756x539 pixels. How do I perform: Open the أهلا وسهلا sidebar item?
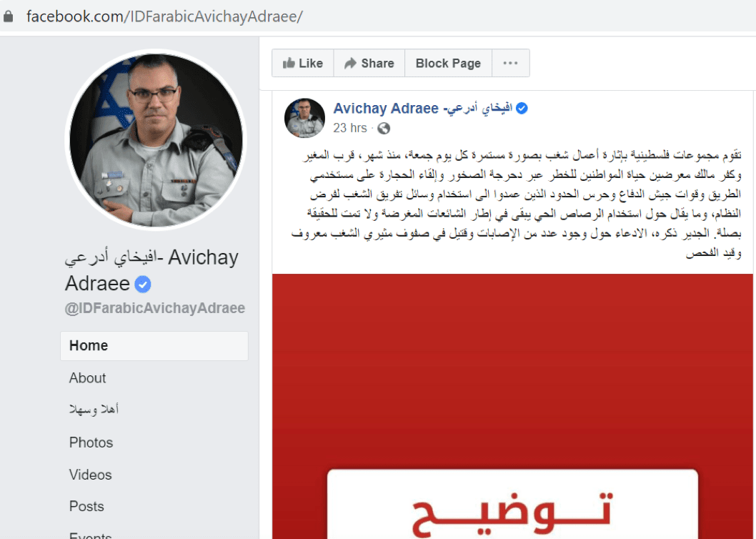(x=94, y=410)
